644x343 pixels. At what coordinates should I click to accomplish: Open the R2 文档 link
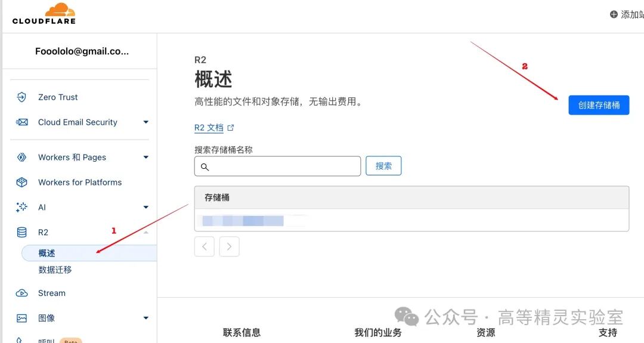click(x=209, y=128)
